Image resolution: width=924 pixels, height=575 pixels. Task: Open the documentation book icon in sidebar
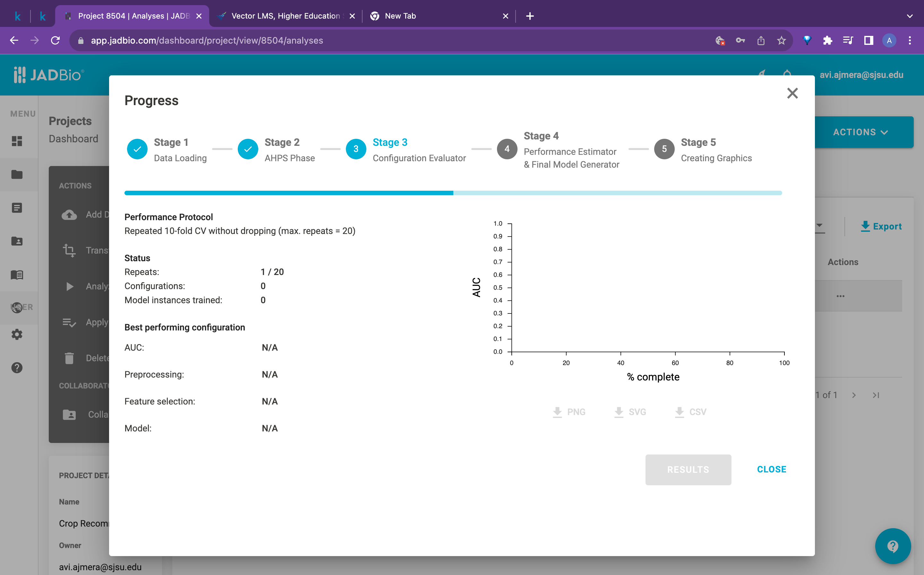[x=17, y=275]
